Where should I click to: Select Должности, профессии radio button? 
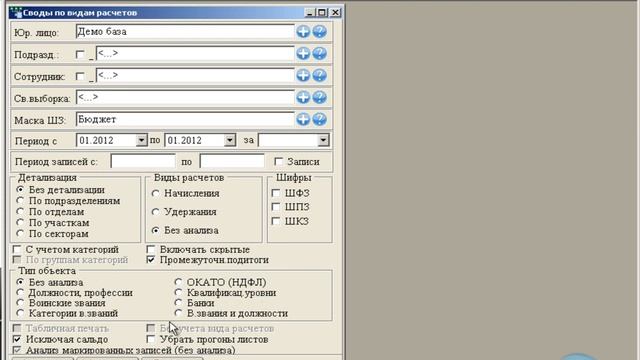20,293
